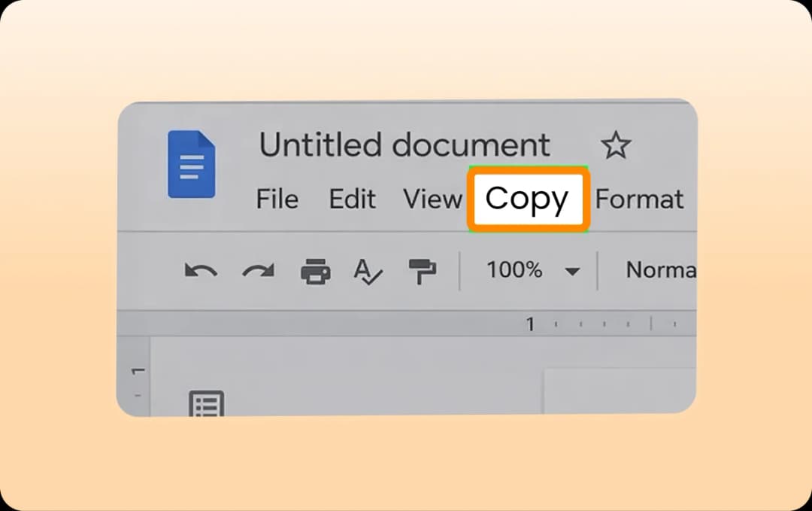Open the Edit menu
Screen dimensions: 812x511
(352, 199)
